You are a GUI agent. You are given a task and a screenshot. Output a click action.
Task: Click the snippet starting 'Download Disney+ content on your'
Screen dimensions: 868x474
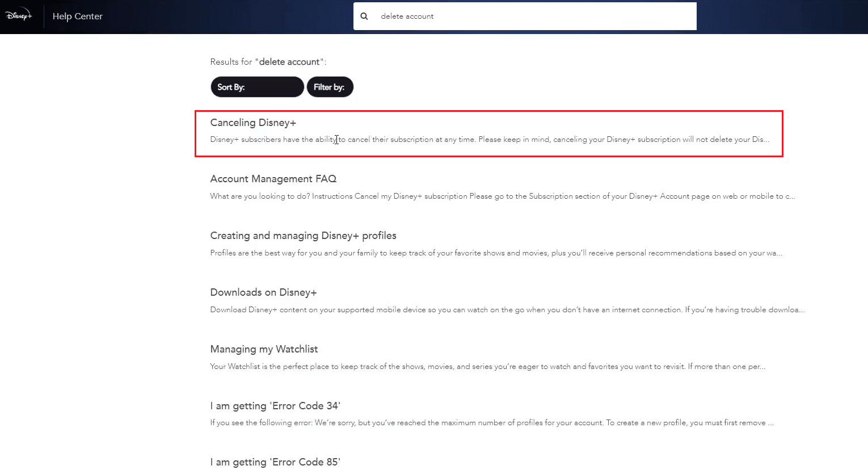pyautogui.click(x=508, y=310)
